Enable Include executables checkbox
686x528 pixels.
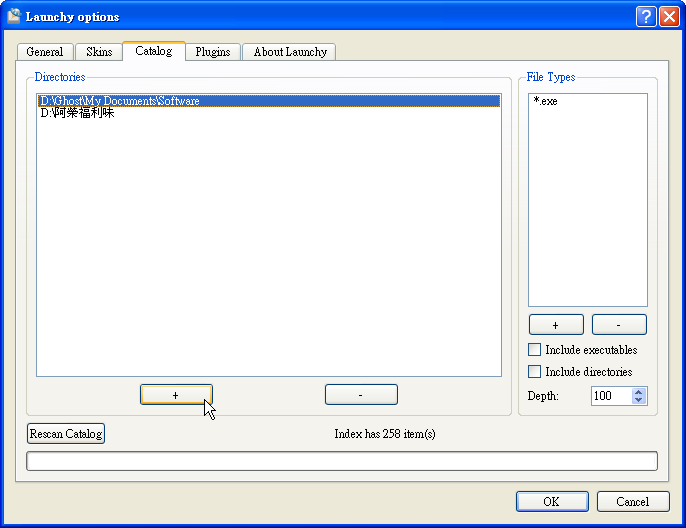click(534, 350)
